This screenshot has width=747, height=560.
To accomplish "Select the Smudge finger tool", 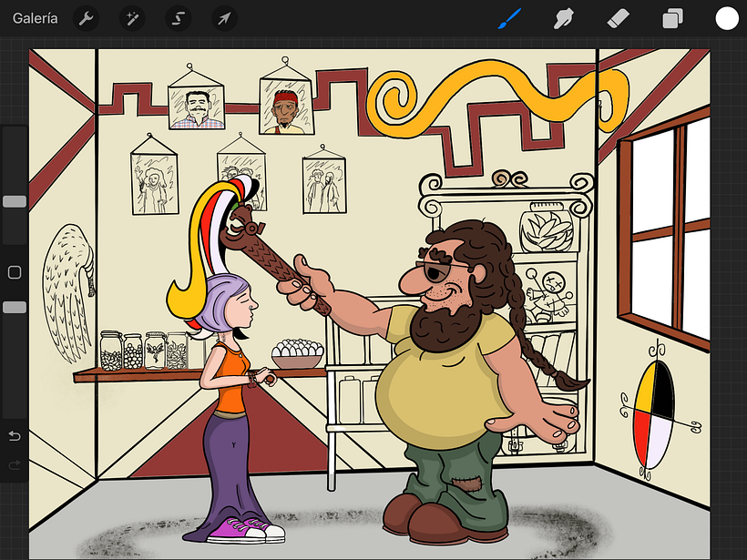I will [565, 18].
